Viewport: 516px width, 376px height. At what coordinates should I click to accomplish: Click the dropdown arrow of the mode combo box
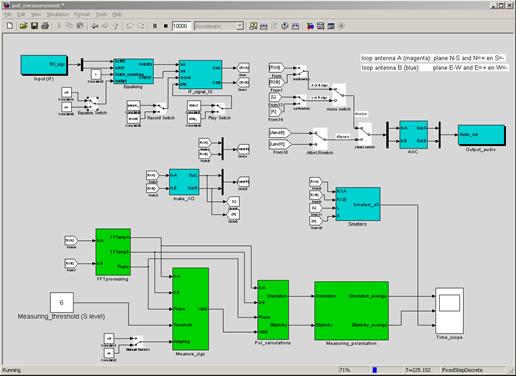[240, 26]
